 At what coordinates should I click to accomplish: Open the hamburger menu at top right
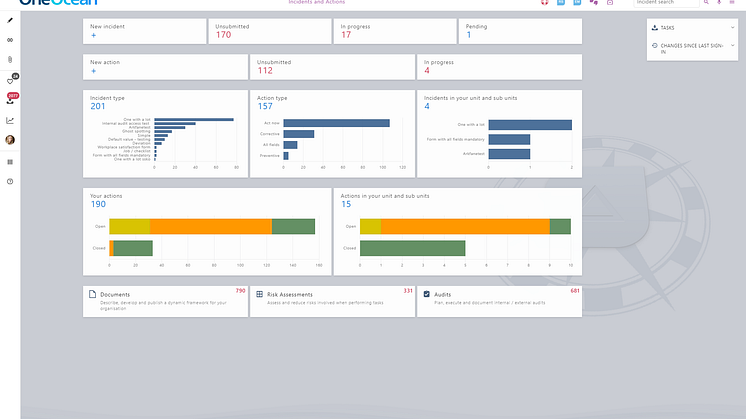732,2
